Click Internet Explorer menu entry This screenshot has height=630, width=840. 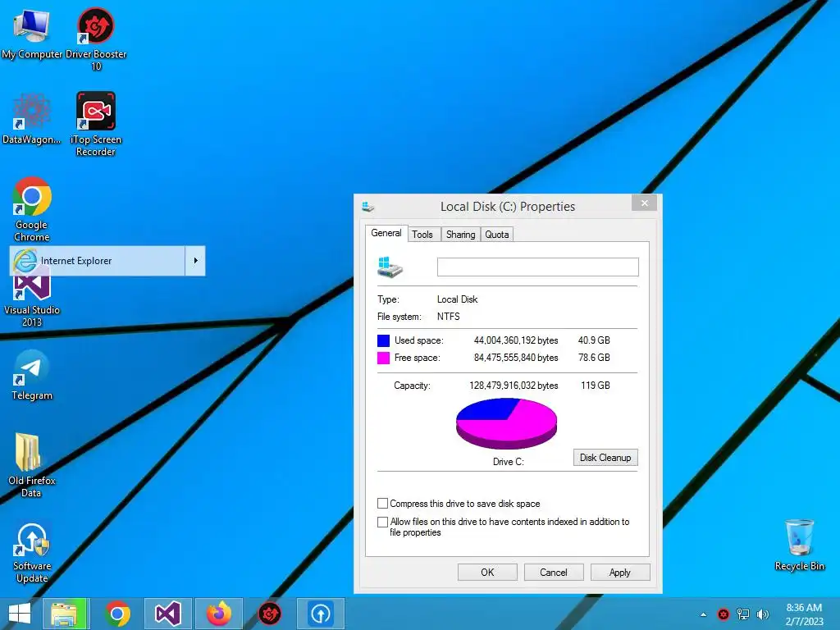click(x=98, y=261)
